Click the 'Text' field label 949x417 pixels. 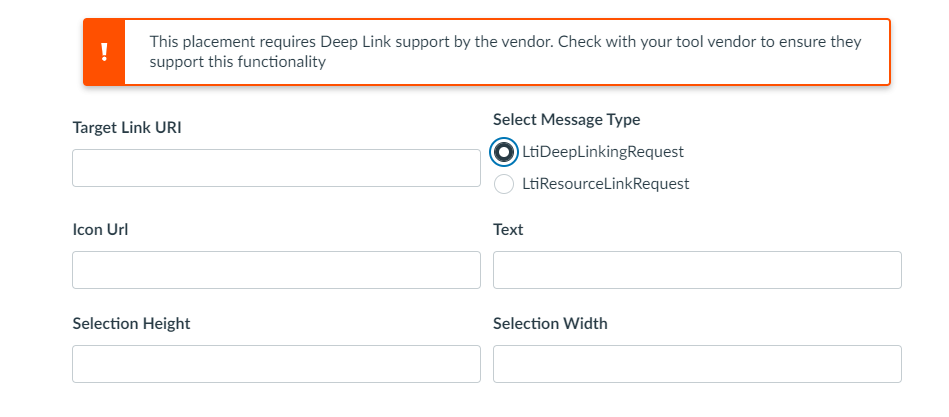(x=508, y=230)
